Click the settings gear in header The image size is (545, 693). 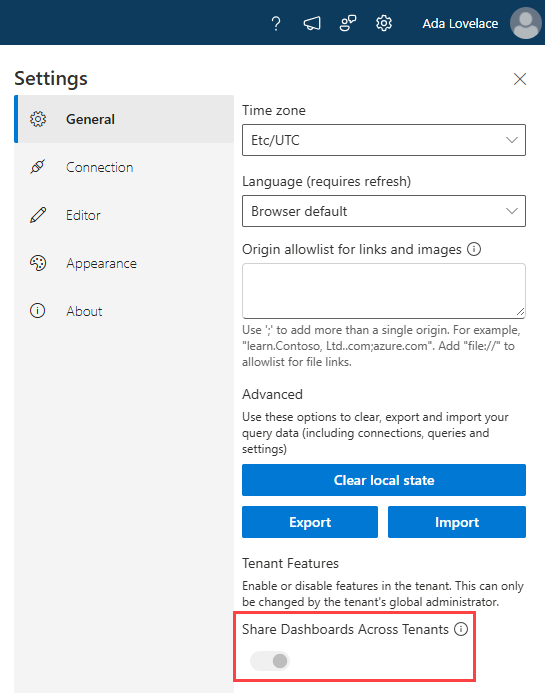(x=384, y=23)
